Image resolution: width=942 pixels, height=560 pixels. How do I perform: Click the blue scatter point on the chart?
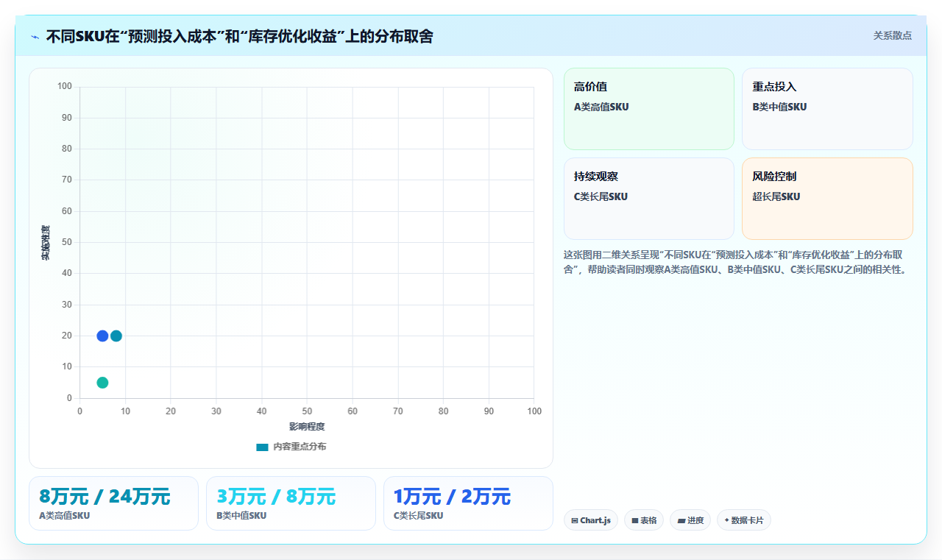click(x=102, y=336)
